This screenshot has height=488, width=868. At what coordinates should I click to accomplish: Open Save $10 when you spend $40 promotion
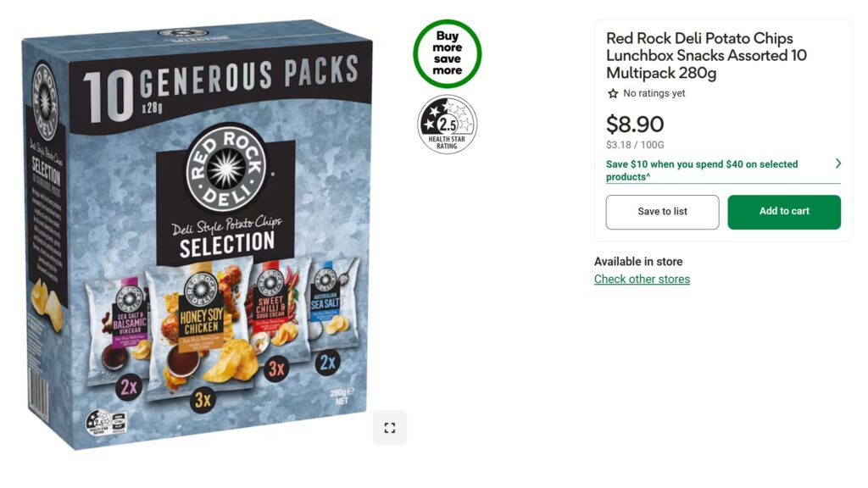(702, 170)
